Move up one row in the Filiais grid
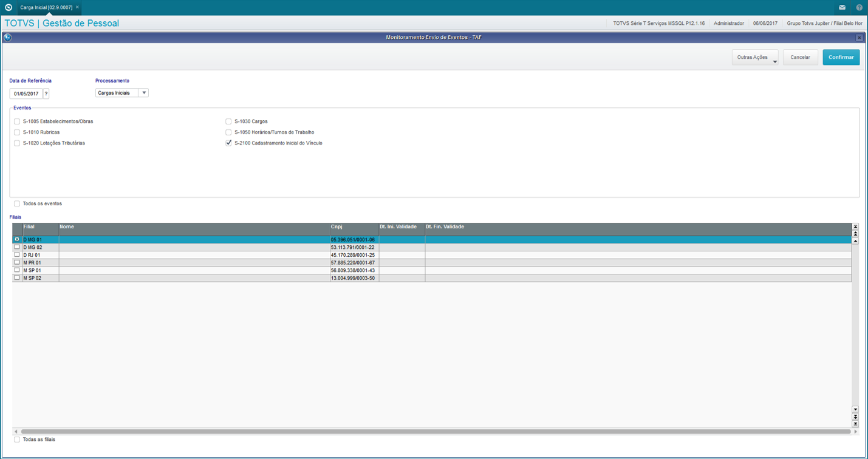Screen dimensions: 868x459 click(x=855, y=241)
